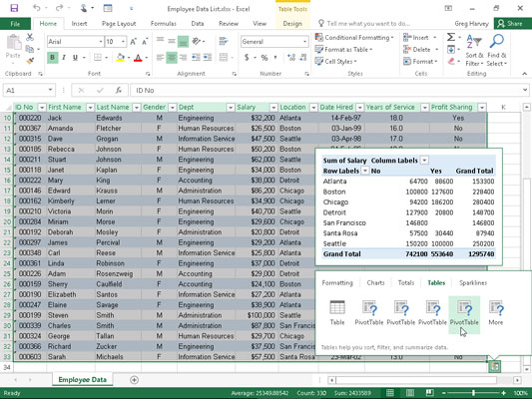
Task: Open the Font size dropdown
Action: point(123,42)
